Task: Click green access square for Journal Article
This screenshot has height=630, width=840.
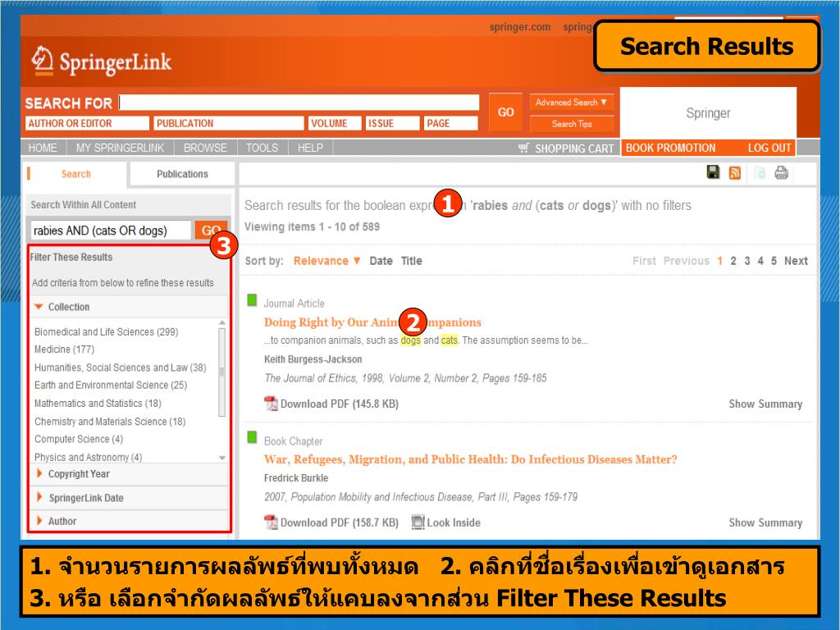Action: (x=252, y=300)
